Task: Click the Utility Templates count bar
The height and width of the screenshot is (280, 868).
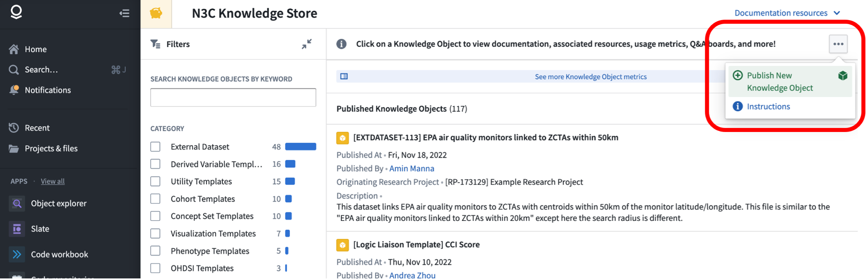Action: coord(290,181)
